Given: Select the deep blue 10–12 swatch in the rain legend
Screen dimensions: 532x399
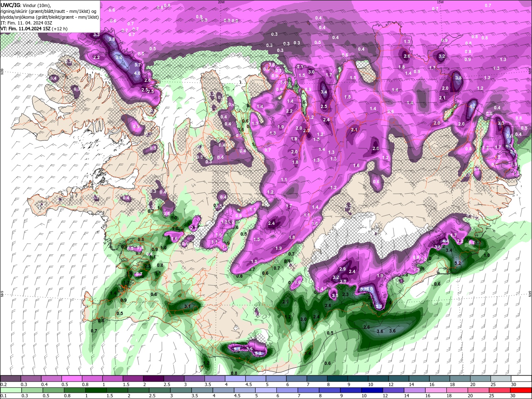Looking at the screenshot, I should (x=372, y=390).
